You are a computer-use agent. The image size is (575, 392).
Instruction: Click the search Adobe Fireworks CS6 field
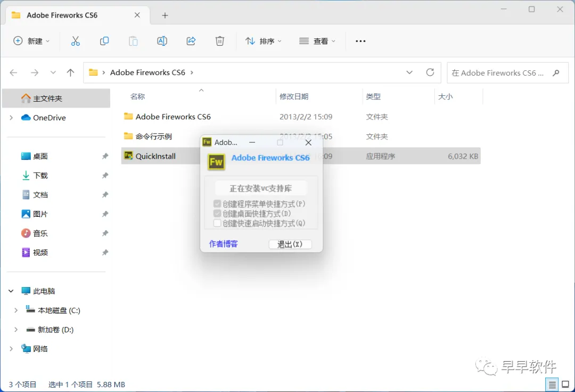click(x=507, y=72)
